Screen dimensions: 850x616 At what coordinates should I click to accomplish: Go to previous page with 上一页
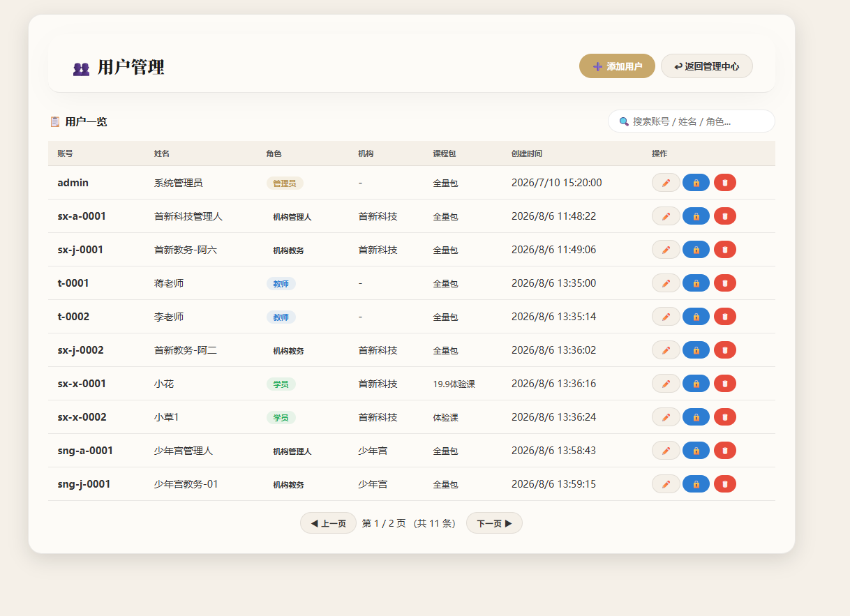[328, 523]
